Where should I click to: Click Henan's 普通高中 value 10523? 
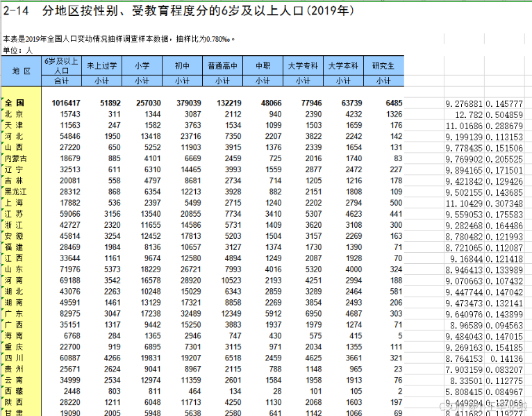[231, 281]
